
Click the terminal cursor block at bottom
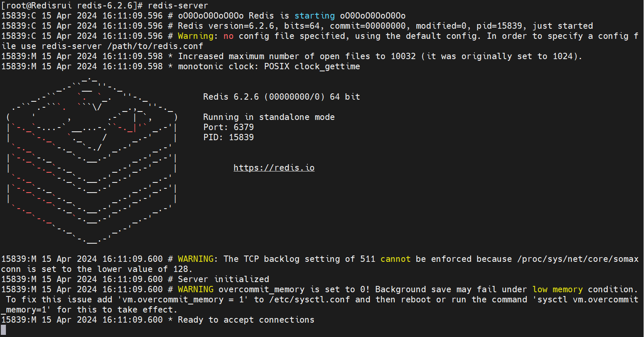pyautogui.click(x=3, y=330)
